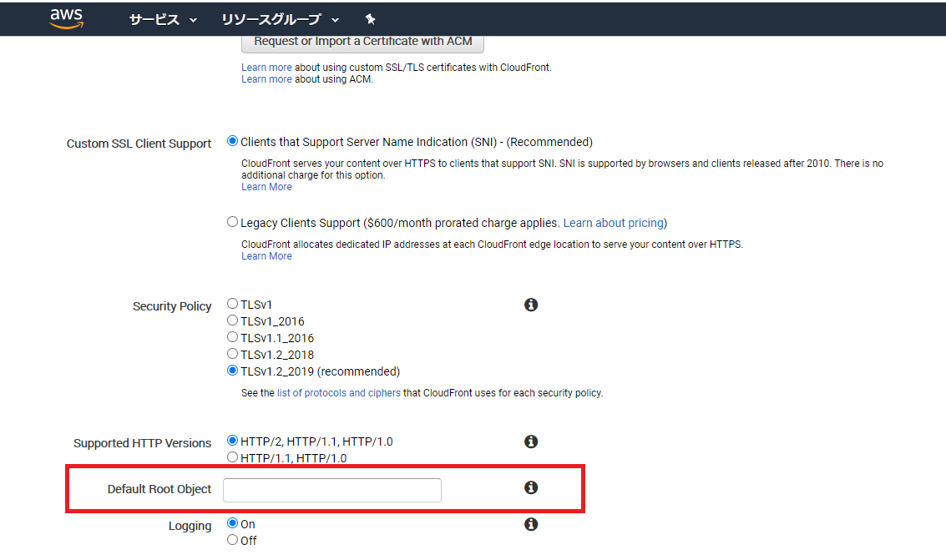Show info for Supported HTTP Versions

tap(531, 441)
